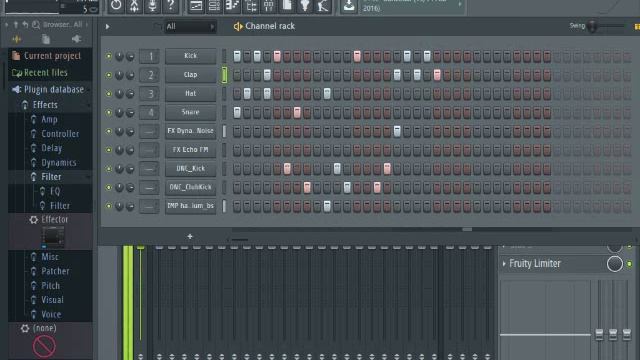The width and height of the screenshot is (640, 360).
Task: Click the Hat channel button
Action: 191,93
